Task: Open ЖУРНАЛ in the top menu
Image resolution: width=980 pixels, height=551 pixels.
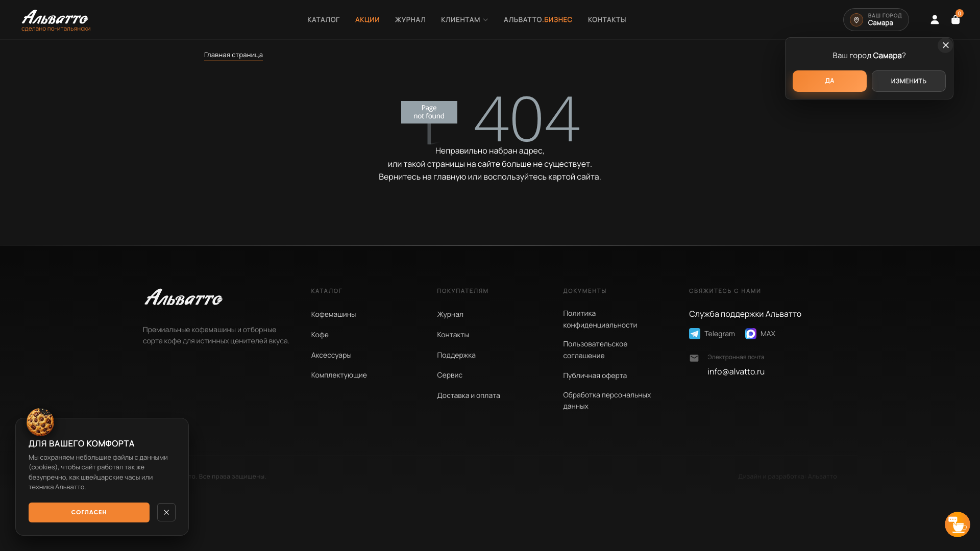Action: pos(410,20)
